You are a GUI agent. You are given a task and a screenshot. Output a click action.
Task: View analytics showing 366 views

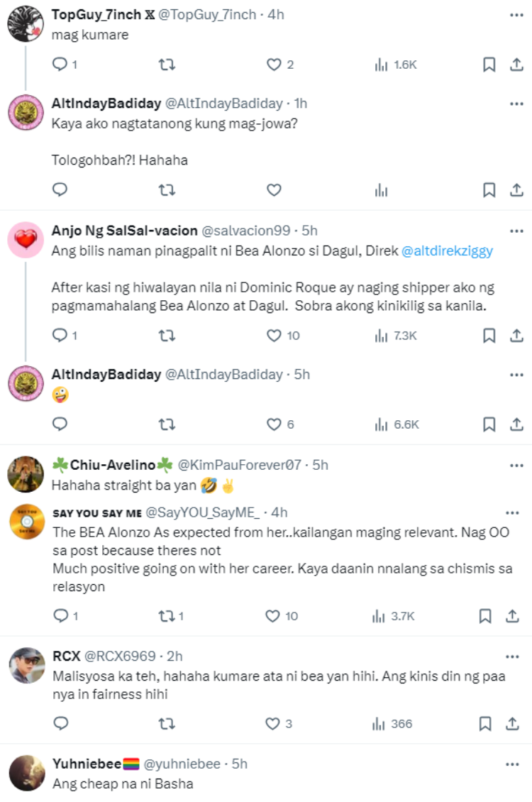[392, 724]
